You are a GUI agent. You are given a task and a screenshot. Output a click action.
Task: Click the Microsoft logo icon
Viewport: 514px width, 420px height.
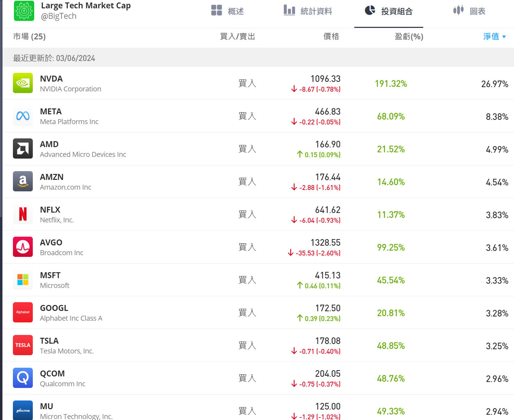23,280
